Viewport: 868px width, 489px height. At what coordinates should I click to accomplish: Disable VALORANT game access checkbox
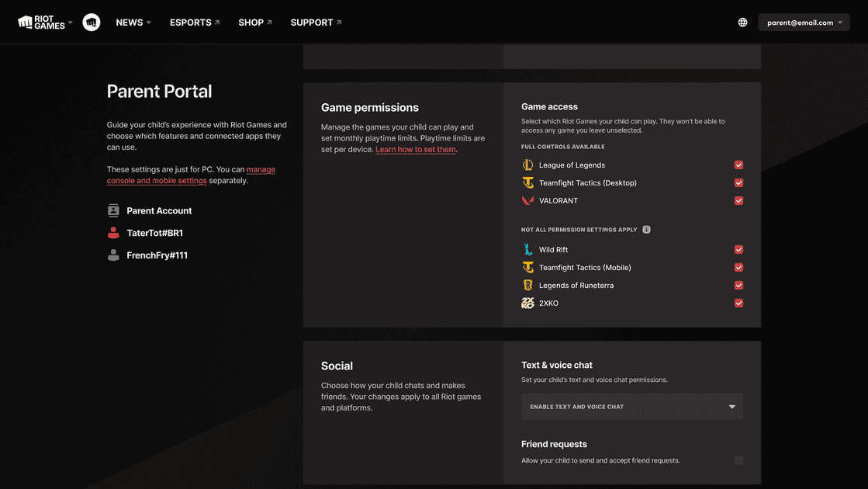click(x=738, y=200)
